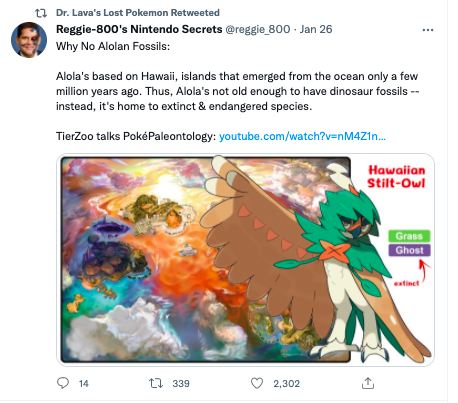Open Reggie-800's profile avatar picture
The image size is (458, 403).
pyautogui.click(x=29, y=40)
